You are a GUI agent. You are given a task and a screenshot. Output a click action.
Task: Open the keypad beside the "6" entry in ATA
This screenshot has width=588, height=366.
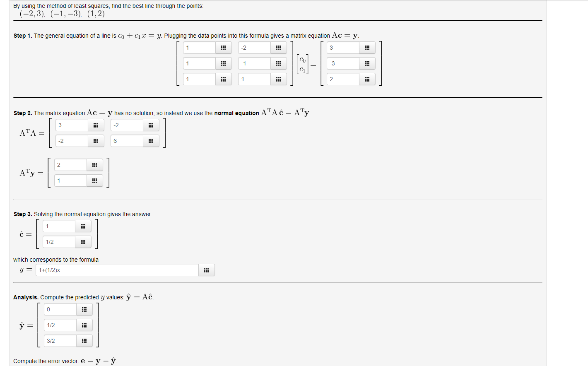(x=151, y=141)
